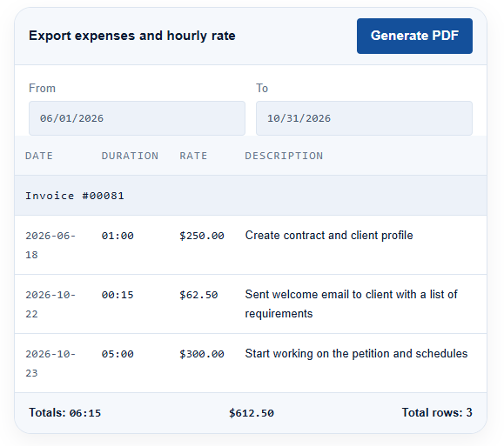Viewport: 504px width, 447px height.
Task: Select the DURATION column header
Action: click(130, 156)
